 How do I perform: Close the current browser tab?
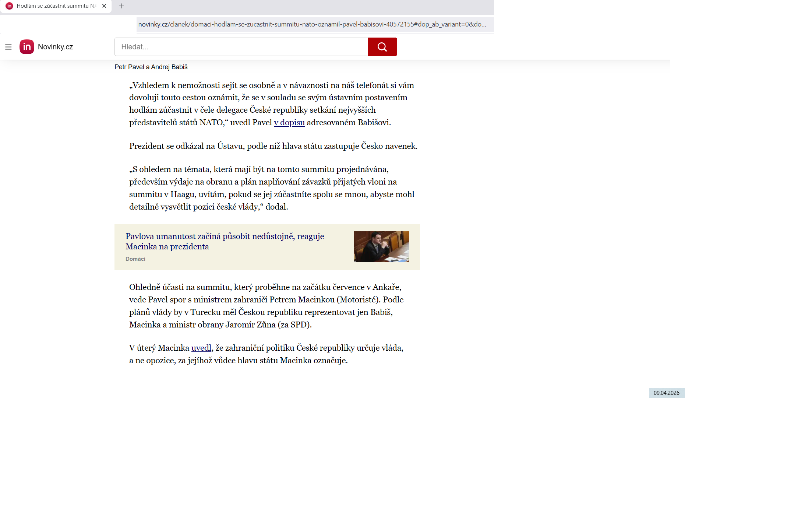[x=104, y=6]
